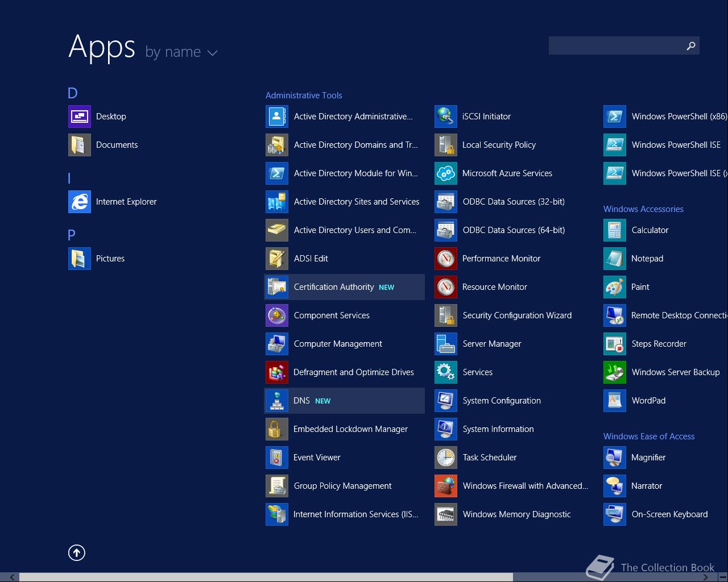
Task: Launch System Configuration icon
Action: (x=446, y=401)
